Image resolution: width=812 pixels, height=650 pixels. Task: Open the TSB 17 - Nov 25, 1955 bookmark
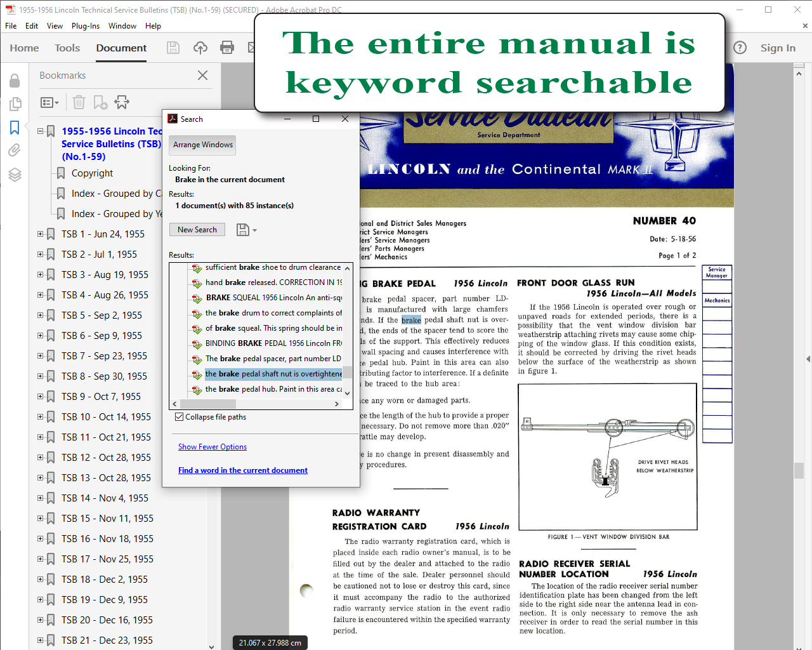click(107, 559)
